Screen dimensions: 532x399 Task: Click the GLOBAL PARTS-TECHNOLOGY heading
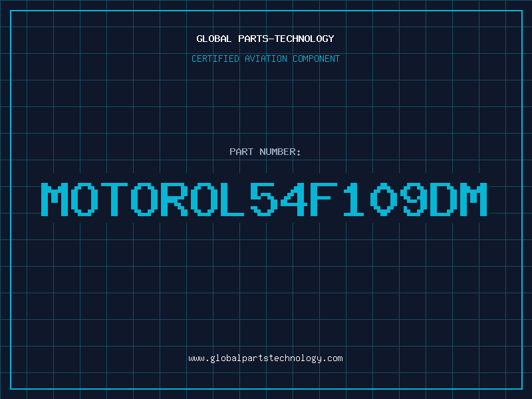pyautogui.click(x=265, y=39)
